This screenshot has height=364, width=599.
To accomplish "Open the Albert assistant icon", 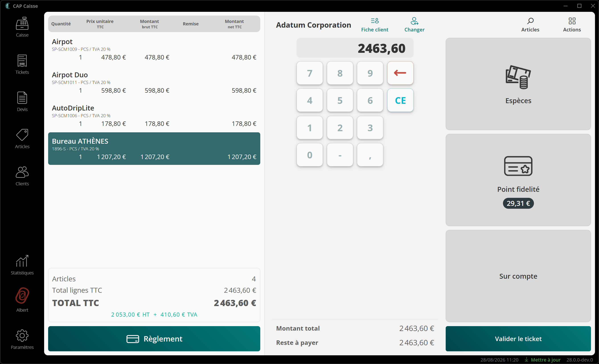I will coord(22,300).
